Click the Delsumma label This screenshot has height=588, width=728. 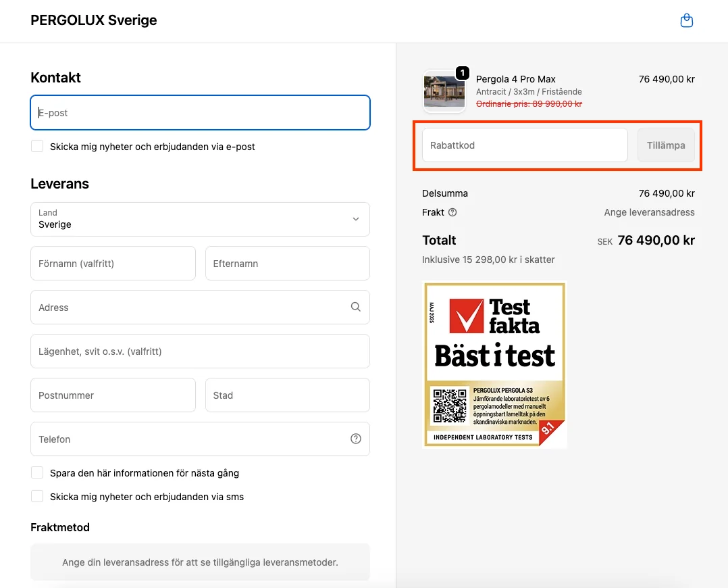tap(445, 193)
